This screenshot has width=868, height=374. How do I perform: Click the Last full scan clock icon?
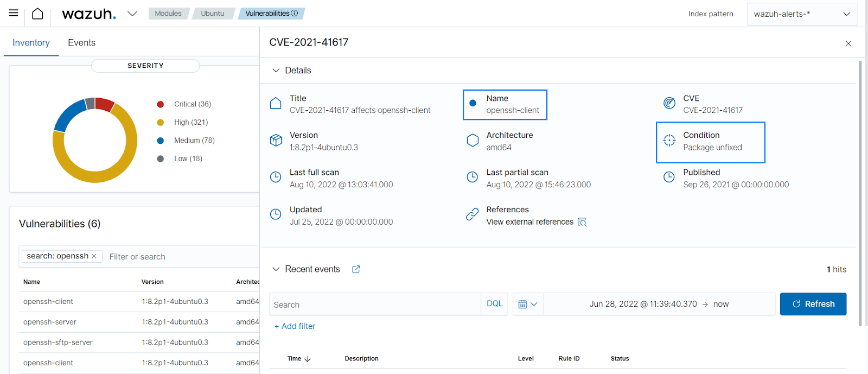click(x=276, y=177)
